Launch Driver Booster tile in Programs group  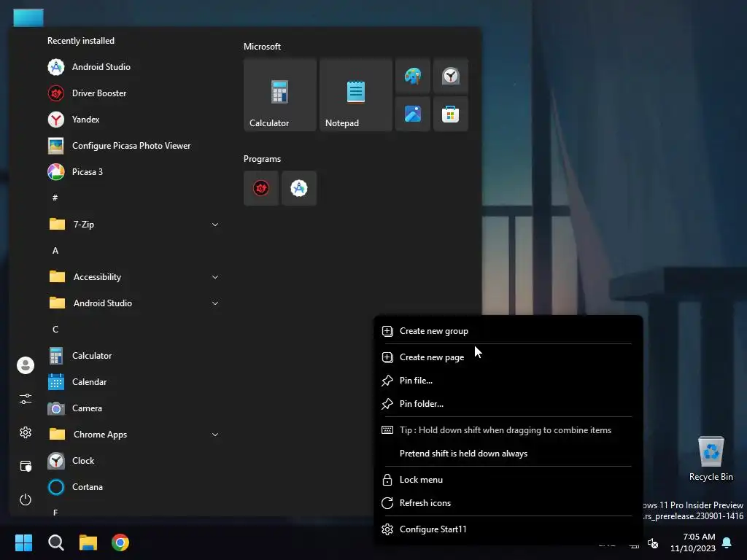tap(261, 188)
